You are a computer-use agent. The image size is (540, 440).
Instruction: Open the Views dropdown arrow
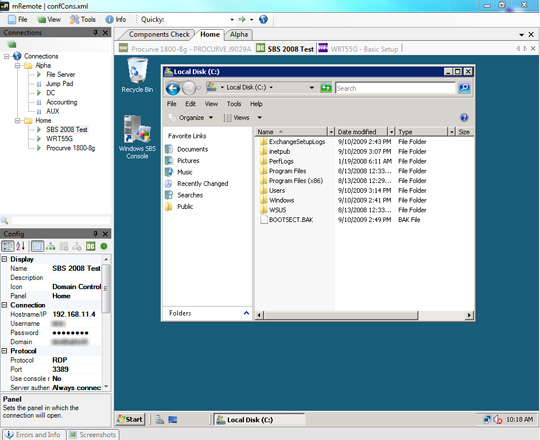[260, 118]
